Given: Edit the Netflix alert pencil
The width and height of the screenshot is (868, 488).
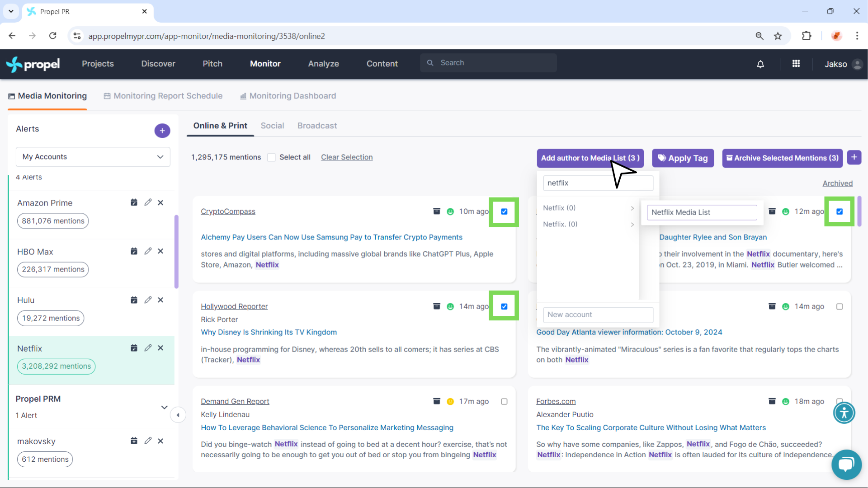Looking at the screenshot, I should [148, 348].
